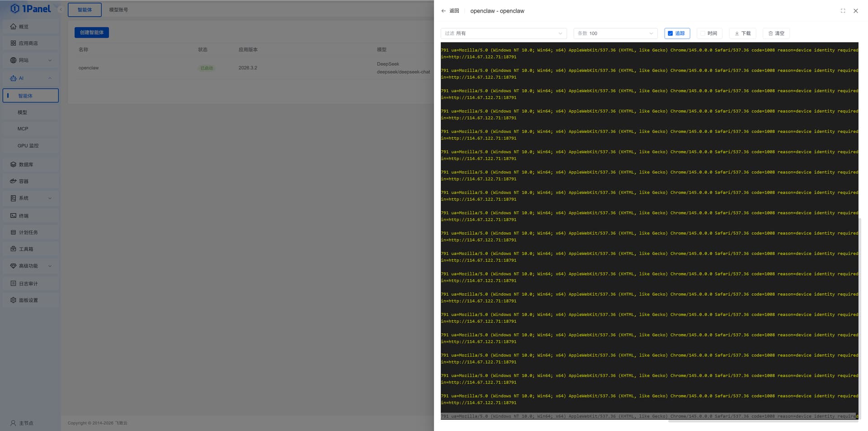Screen dimensions: 868x431
Task: Open the App Store grid icon
Action: click(13, 43)
